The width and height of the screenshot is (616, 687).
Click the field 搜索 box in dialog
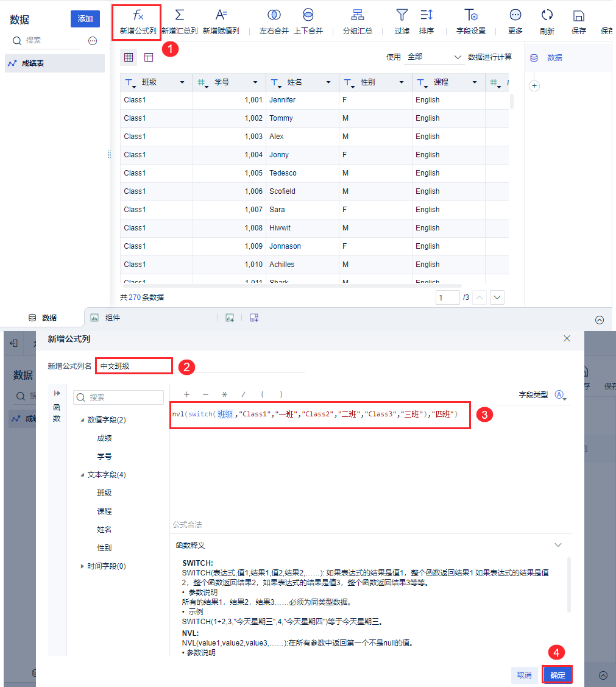[x=118, y=397]
